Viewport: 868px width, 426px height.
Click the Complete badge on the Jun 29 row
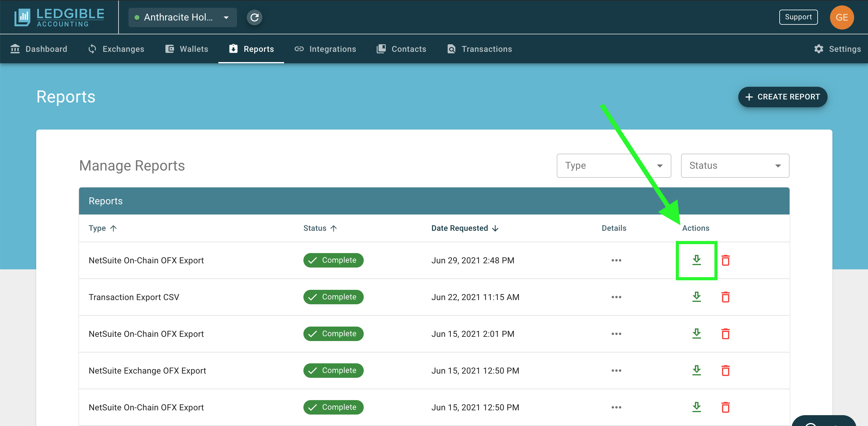[x=333, y=260]
